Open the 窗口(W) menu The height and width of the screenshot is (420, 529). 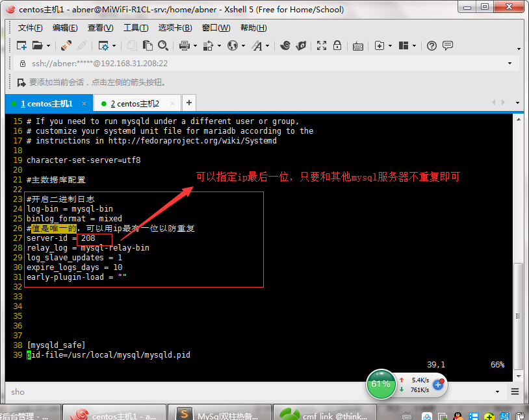[216, 28]
